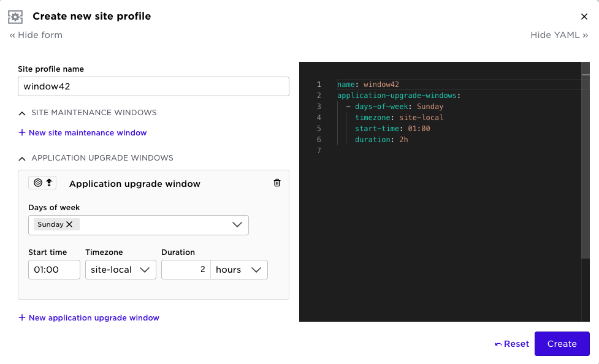Collapse the SITE MAINTENANCE WINDOWS section
Screen dimensions: 599x364
(22, 113)
